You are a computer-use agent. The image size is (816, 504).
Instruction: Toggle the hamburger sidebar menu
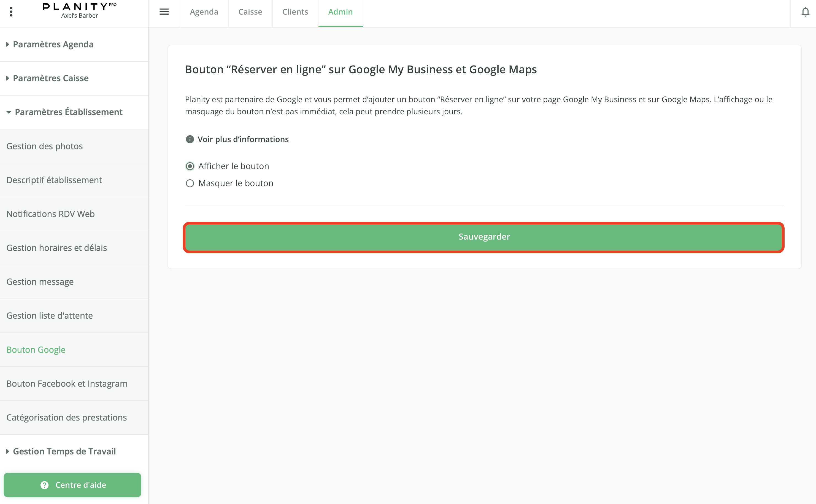pos(164,12)
